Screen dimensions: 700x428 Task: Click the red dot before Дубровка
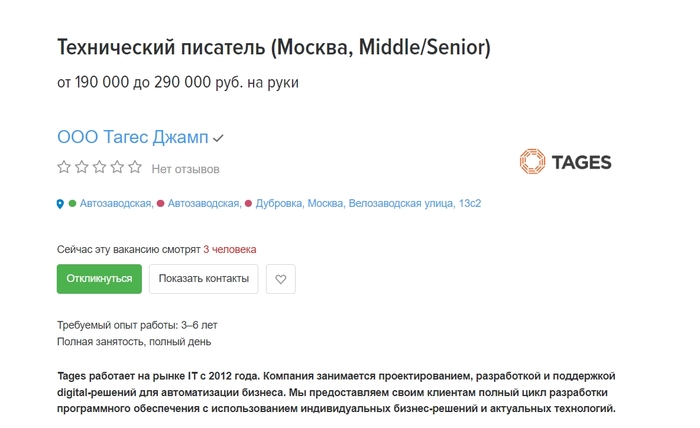pos(249,204)
